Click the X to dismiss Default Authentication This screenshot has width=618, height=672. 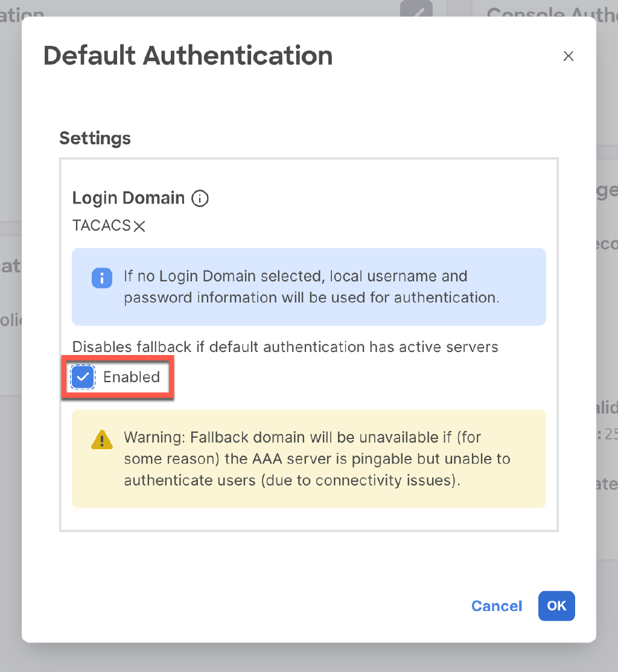(x=568, y=56)
